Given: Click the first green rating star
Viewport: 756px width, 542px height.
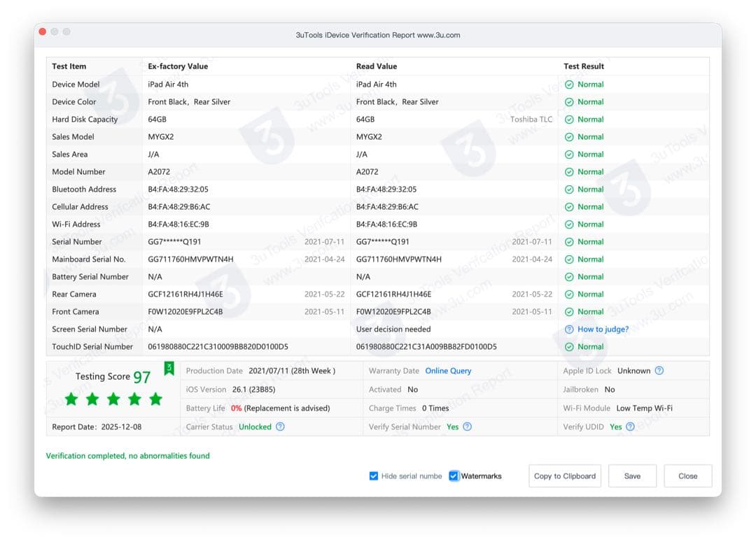Looking at the screenshot, I should (70, 399).
